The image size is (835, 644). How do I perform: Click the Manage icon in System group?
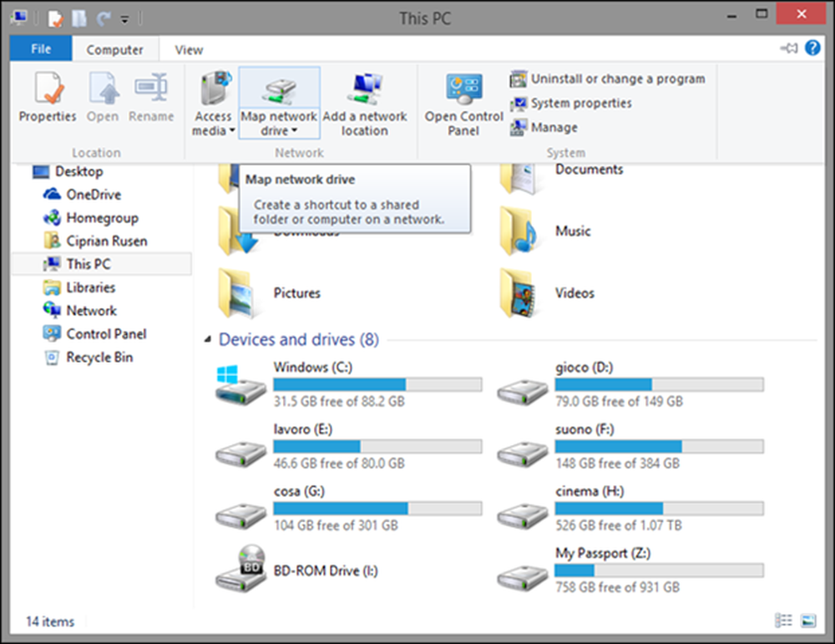point(544,127)
